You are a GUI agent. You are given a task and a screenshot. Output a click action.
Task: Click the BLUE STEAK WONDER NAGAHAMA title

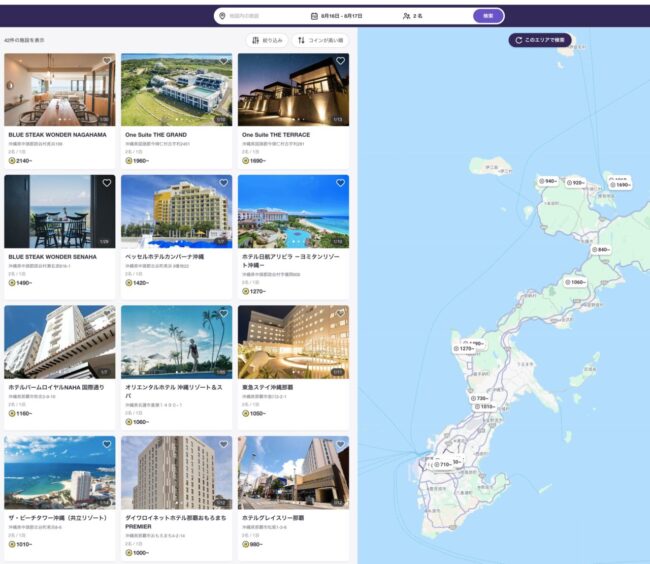[58, 135]
